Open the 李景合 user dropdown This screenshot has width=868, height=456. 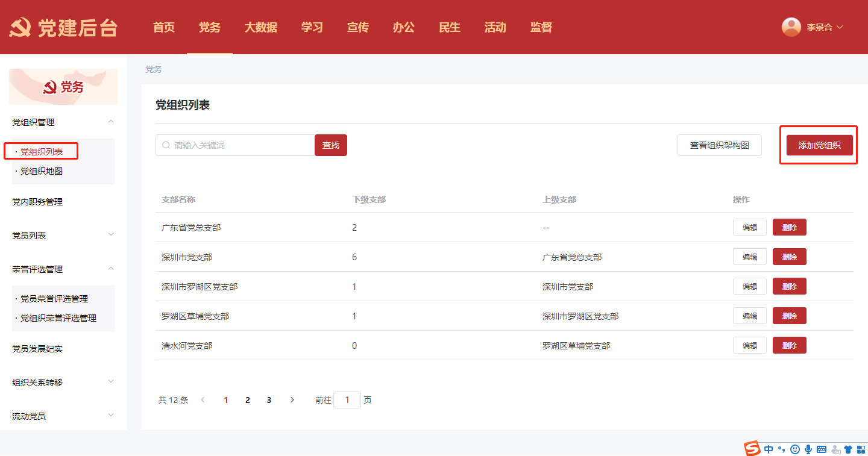(825, 27)
